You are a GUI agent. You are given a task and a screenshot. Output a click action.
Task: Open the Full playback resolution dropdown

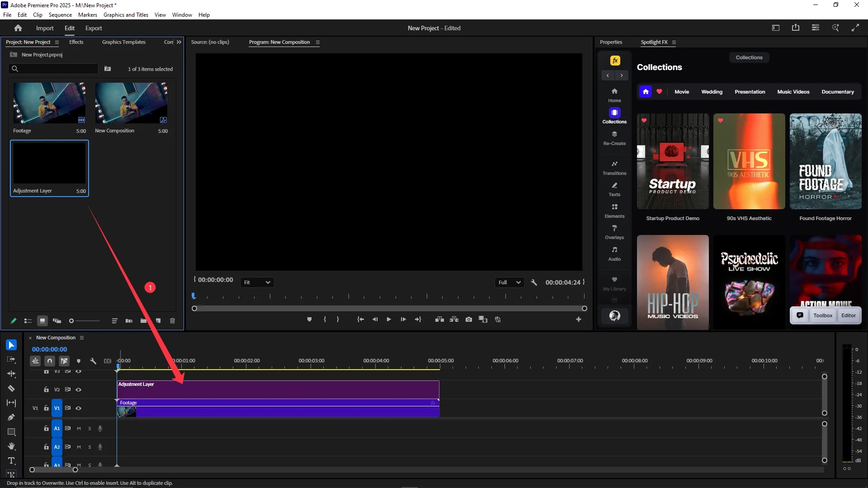coord(509,282)
